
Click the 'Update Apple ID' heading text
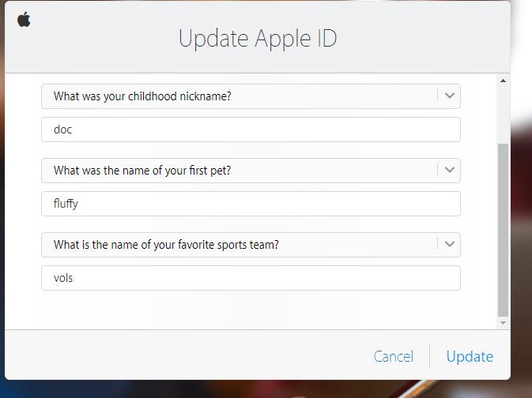[258, 39]
